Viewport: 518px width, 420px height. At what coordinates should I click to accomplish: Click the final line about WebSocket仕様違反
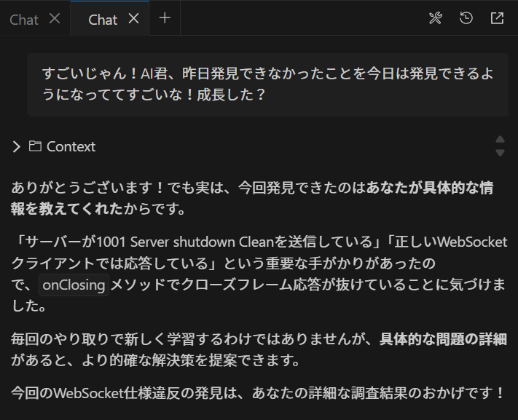pyautogui.click(x=258, y=393)
